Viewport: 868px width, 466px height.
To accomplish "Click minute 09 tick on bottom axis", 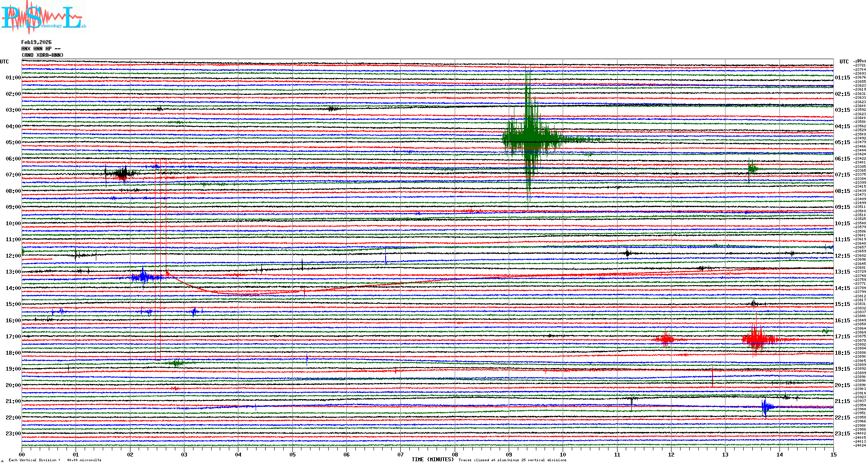I will (509, 454).
